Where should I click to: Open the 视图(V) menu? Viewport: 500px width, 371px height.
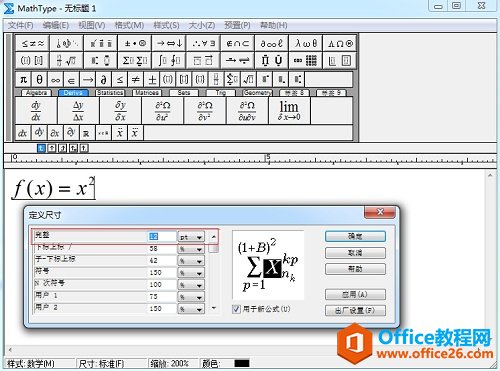(92, 25)
